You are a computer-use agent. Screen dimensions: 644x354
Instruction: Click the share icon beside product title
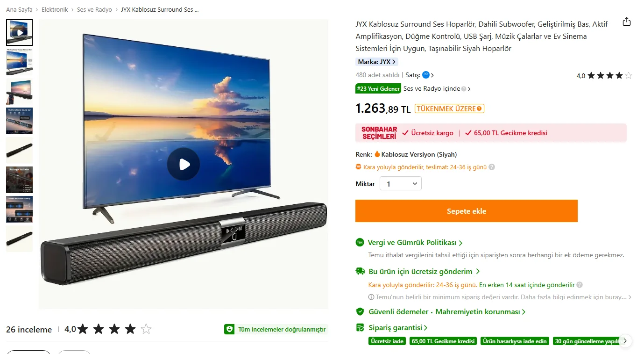point(627,22)
